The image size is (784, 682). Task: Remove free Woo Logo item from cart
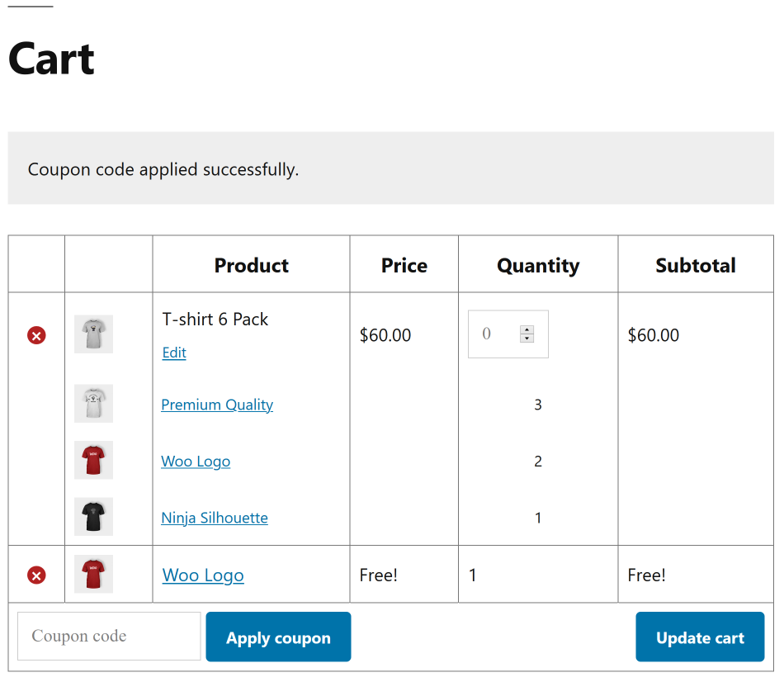pos(36,575)
